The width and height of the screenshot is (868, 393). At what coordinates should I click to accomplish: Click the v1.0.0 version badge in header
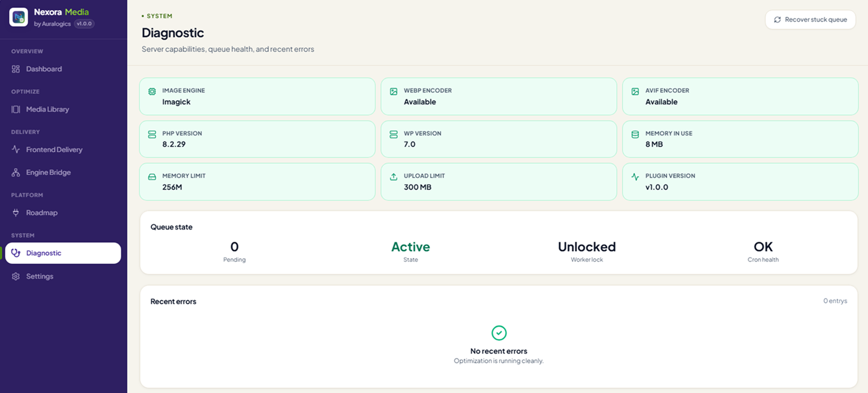point(84,24)
